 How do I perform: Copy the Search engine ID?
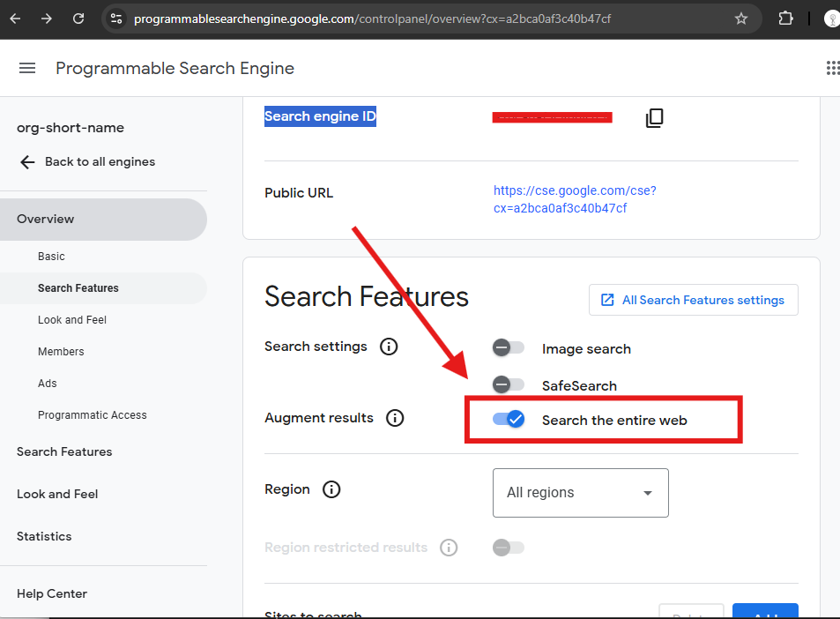[x=654, y=118]
